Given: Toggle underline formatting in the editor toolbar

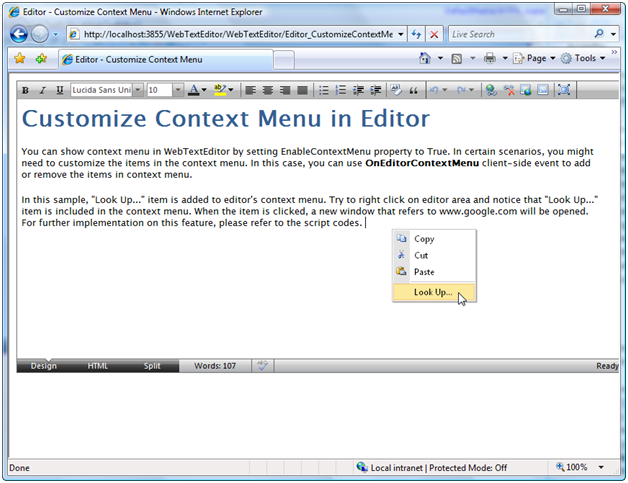Looking at the screenshot, I should click(60, 90).
